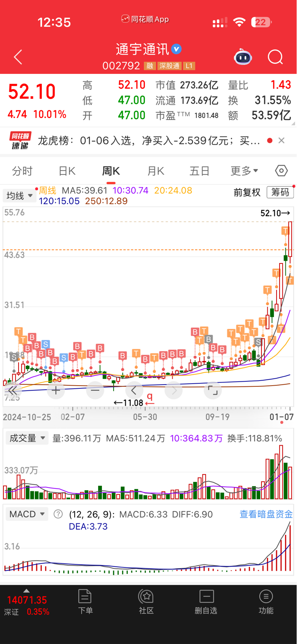
Task: Close the 龙虎榜 news banner
Action: click(x=282, y=140)
